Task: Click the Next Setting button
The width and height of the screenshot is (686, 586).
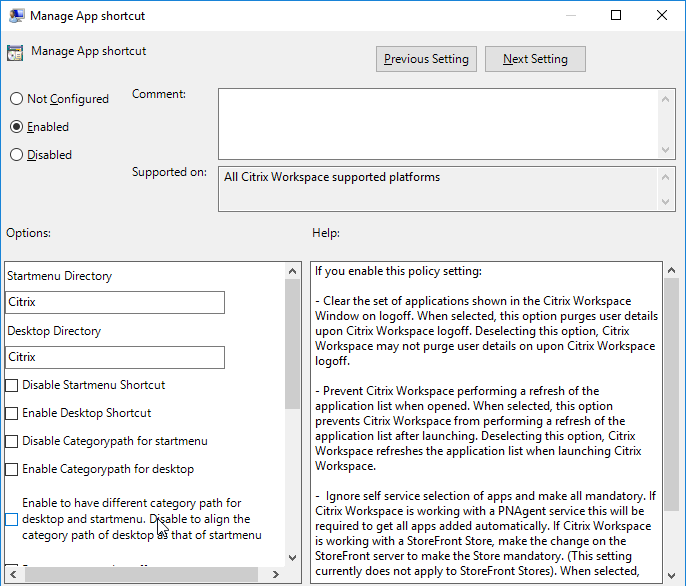Action: coord(535,59)
